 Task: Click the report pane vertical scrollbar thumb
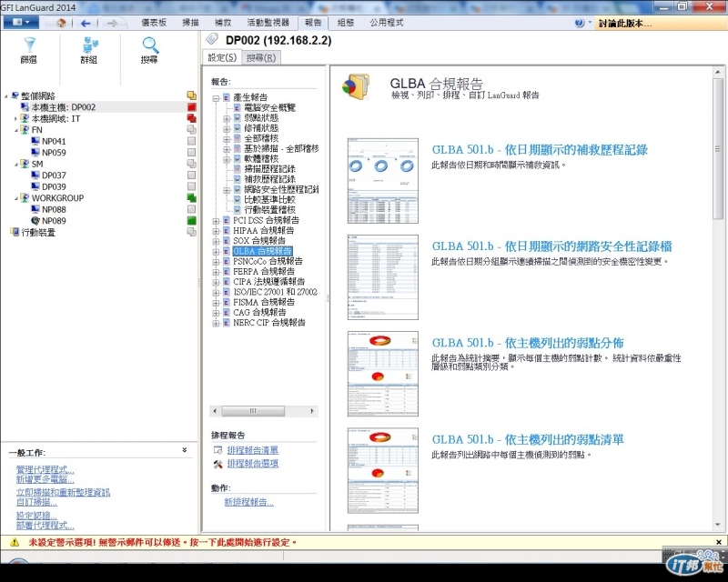click(x=717, y=151)
